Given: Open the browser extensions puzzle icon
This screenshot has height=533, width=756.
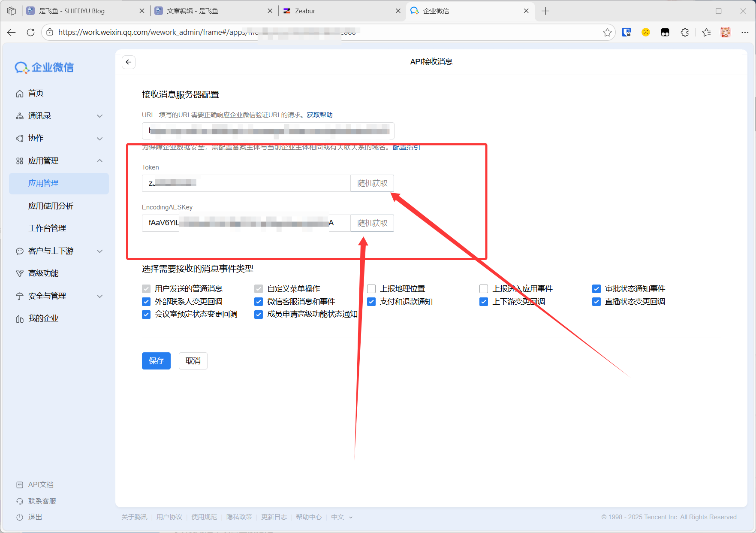Looking at the screenshot, I should point(685,32).
